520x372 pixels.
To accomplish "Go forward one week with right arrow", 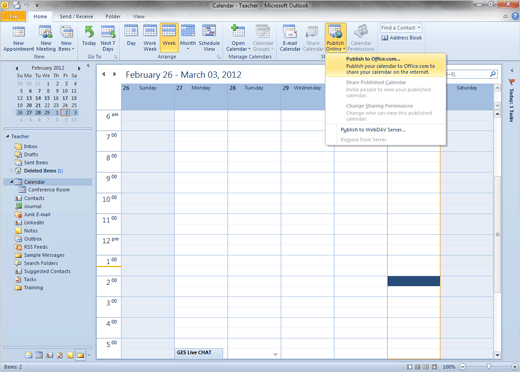I will pos(114,74).
